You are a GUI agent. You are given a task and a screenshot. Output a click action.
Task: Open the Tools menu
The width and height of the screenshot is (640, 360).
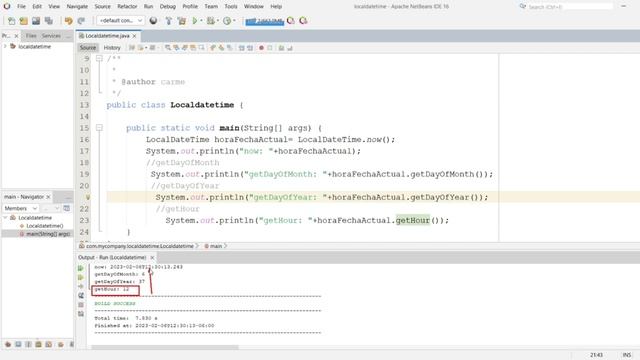click(231, 7)
